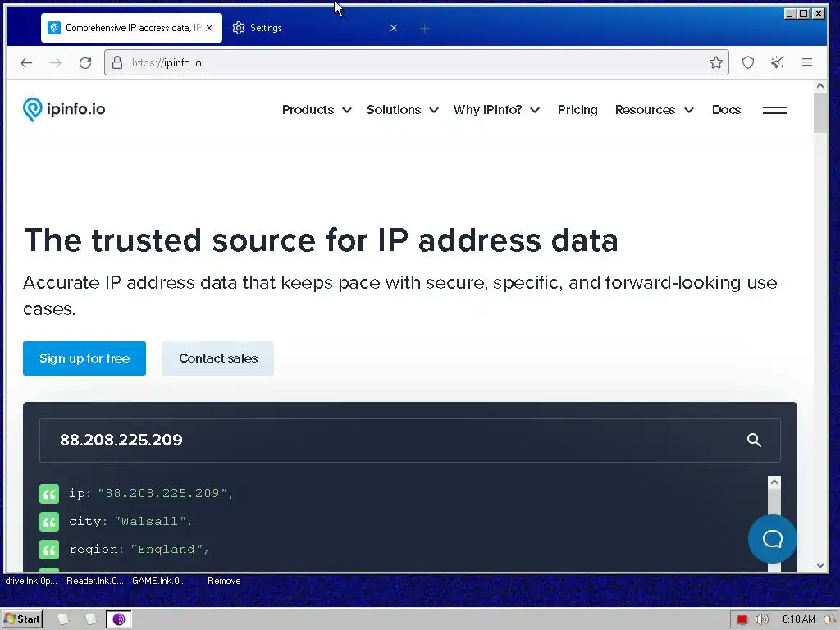Switch to the Comprehensive IP address data tab

(131, 28)
